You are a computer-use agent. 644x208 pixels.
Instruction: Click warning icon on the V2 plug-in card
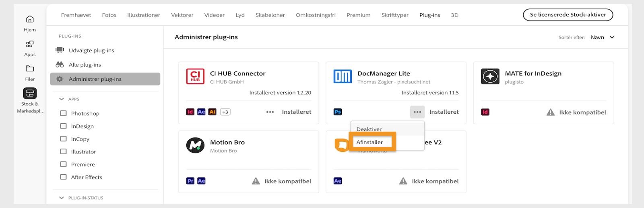point(403,181)
